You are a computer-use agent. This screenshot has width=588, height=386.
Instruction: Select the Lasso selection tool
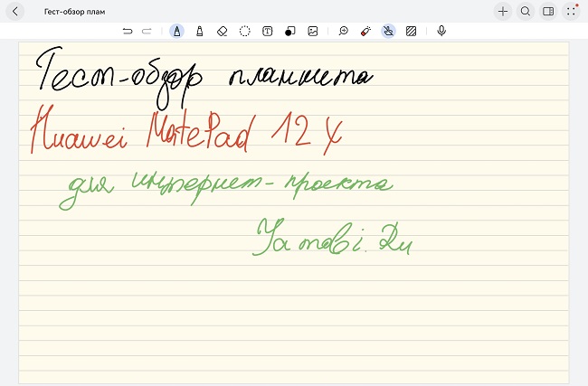[x=245, y=31]
